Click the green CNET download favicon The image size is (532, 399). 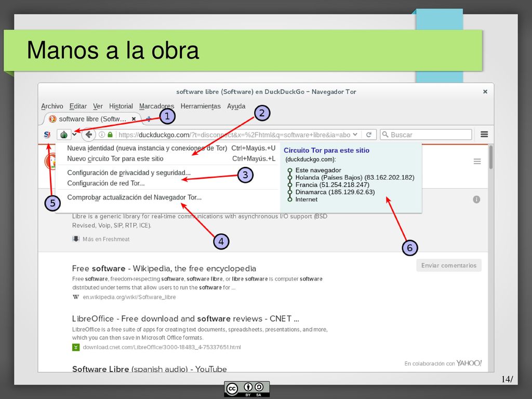[76, 347]
